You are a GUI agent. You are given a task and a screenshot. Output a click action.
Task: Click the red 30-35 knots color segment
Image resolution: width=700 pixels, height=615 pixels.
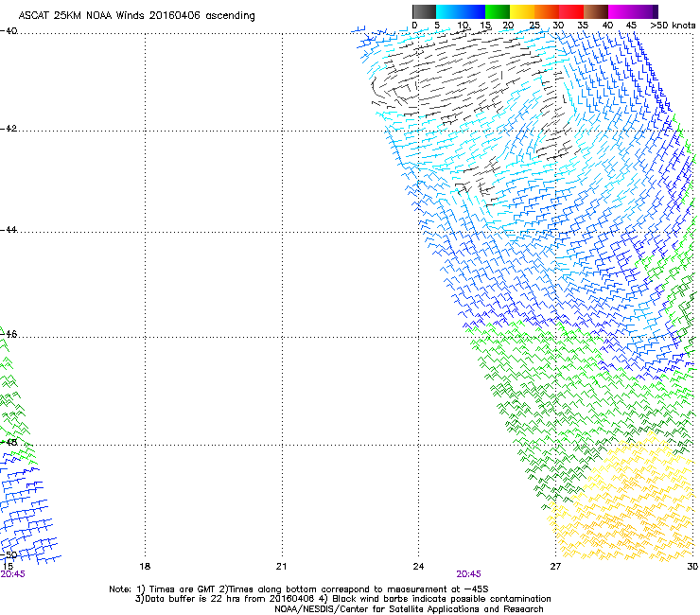point(571,11)
